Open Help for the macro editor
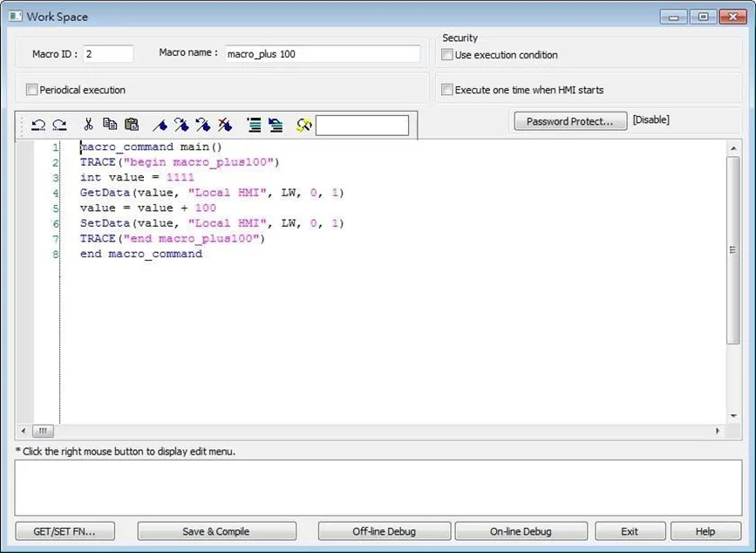 pos(705,531)
